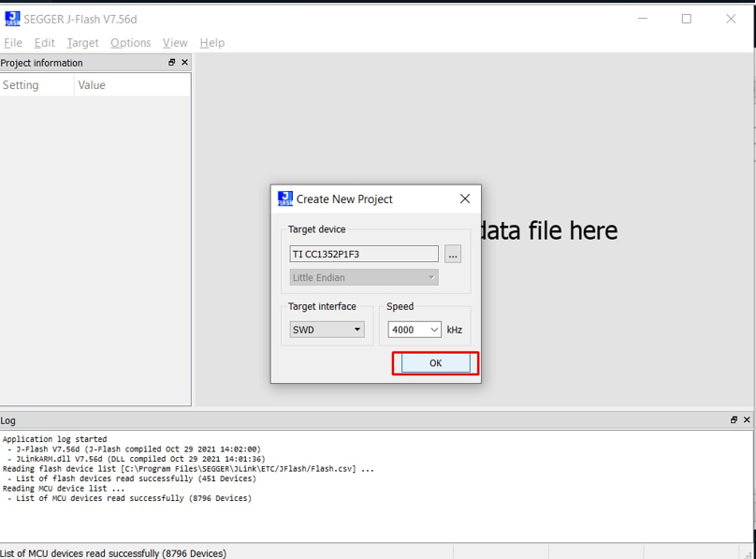Close the Project information panel
The width and height of the screenshot is (756, 559).
click(184, 62)
